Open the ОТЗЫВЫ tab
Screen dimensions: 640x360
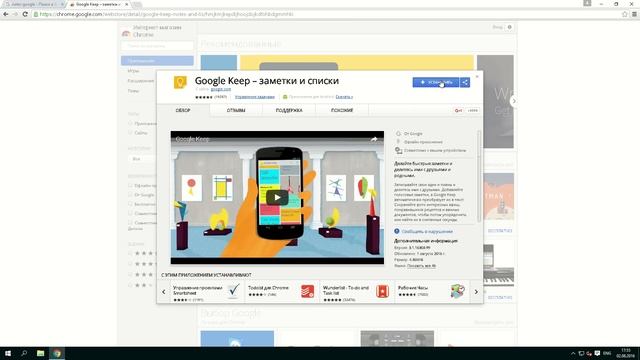click(236, 110)
